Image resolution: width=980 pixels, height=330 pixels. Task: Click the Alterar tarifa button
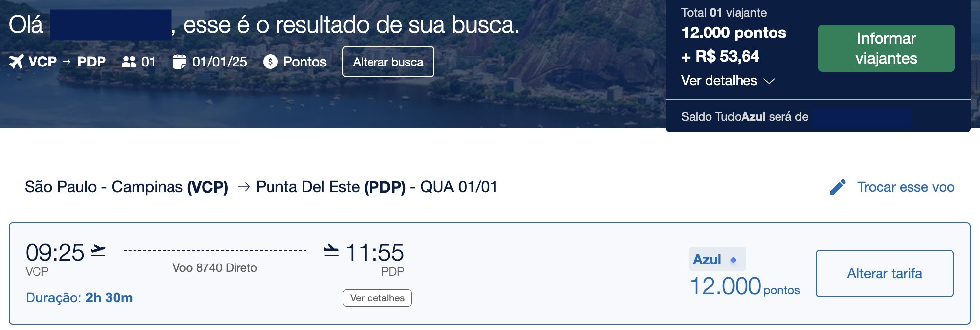885,273
